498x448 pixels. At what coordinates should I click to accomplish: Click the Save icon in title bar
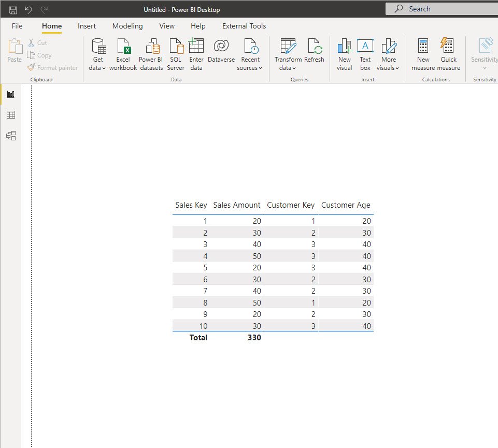(13, 10)
